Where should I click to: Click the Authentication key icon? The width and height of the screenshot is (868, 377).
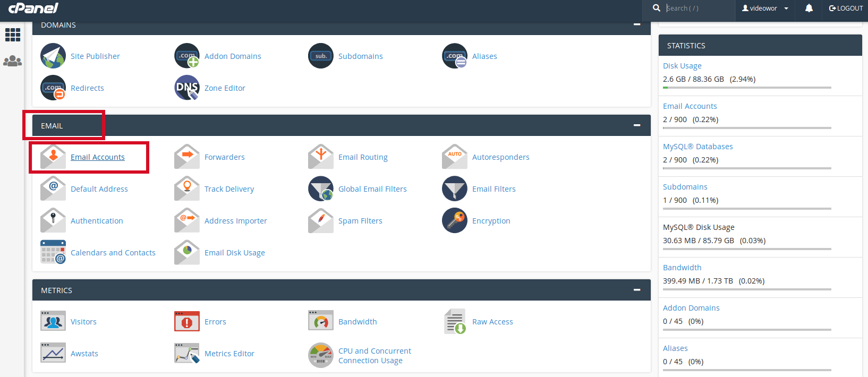pyautogui.click(x=53, y=220)
